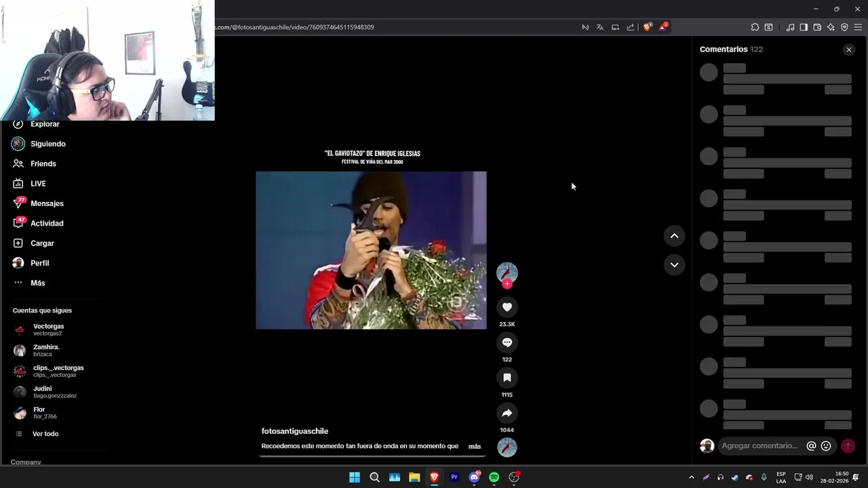Screen dimensions: 868x488
Task: Seek on the video progress bar
Action: point(372,456)
